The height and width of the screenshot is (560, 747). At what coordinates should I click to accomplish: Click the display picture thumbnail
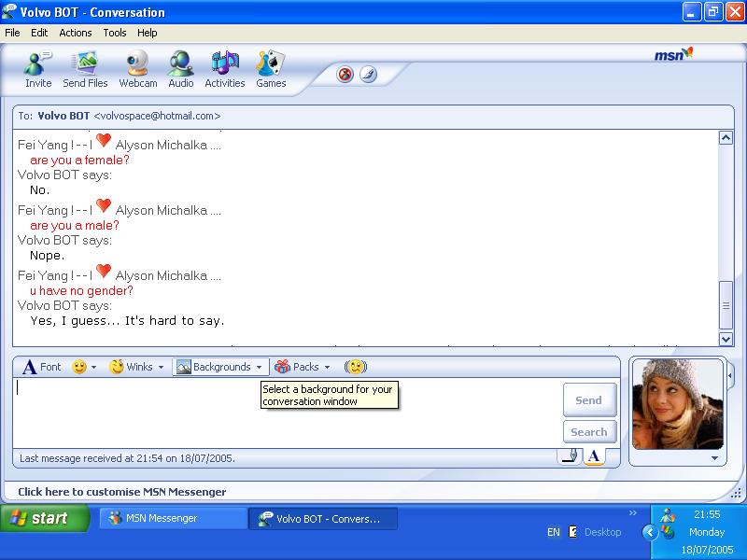pos(678,404)
